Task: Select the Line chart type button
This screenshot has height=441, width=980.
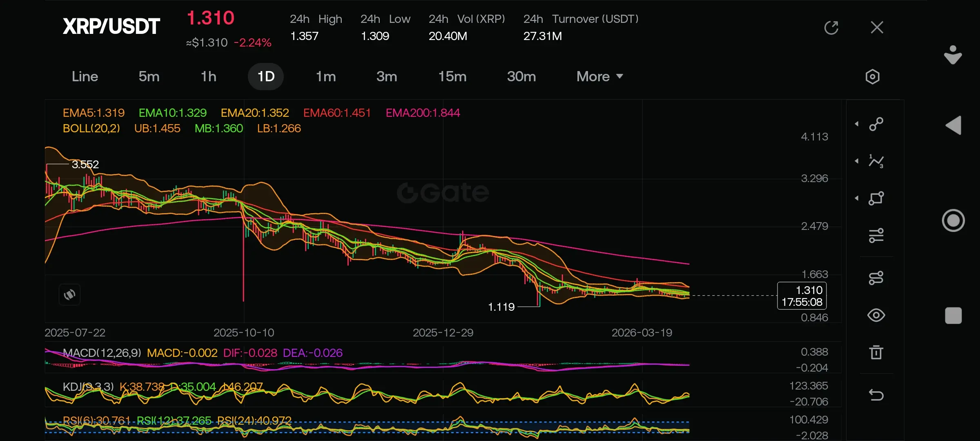Action: pos(85,76)
